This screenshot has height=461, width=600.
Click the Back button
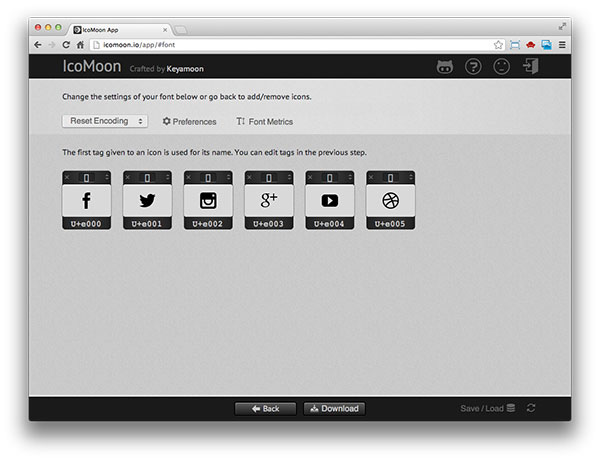(266, 409)
